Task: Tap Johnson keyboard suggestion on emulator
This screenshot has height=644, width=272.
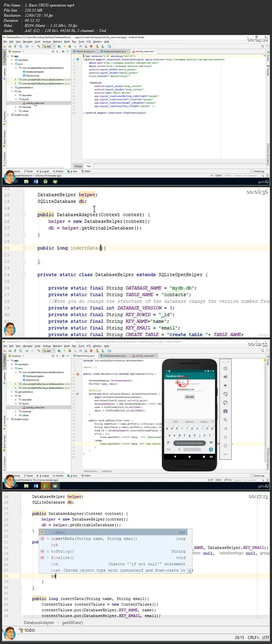Action: 189,422
